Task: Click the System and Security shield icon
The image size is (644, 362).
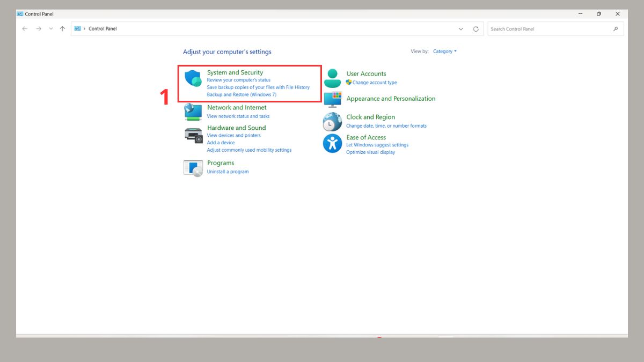Action: pyautogui.click(x=193, y=79)
